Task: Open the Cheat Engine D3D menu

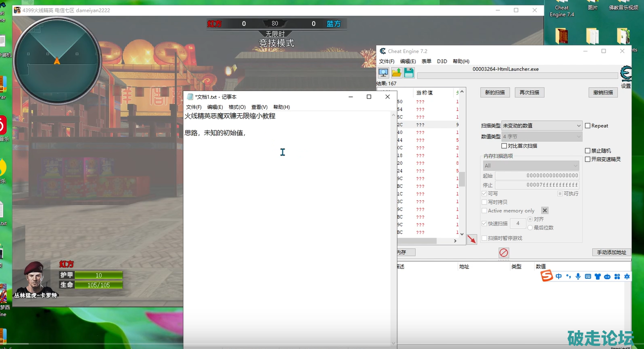Action: pos(442,61)
